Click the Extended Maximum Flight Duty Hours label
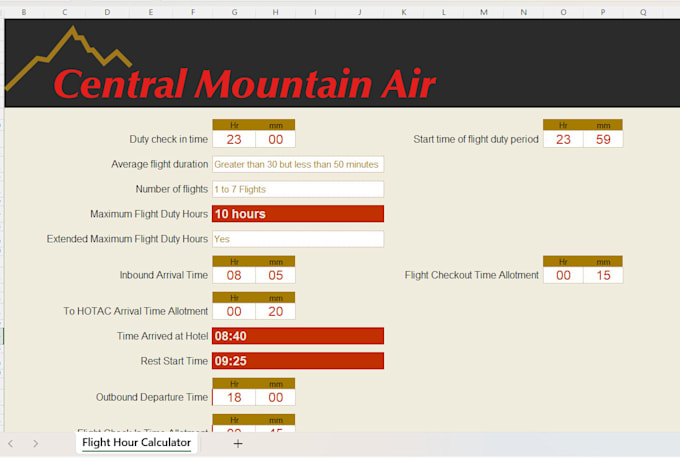 (x=128, y=239)
